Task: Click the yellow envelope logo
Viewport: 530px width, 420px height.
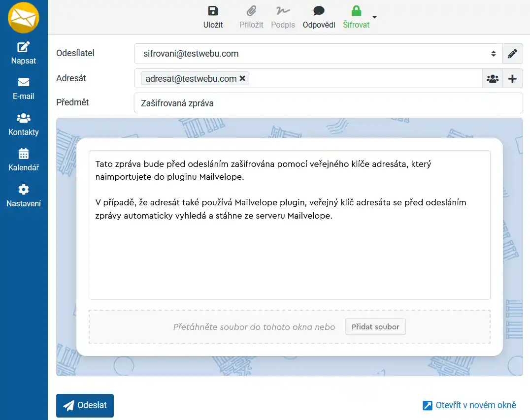Action: pos(23,18)
